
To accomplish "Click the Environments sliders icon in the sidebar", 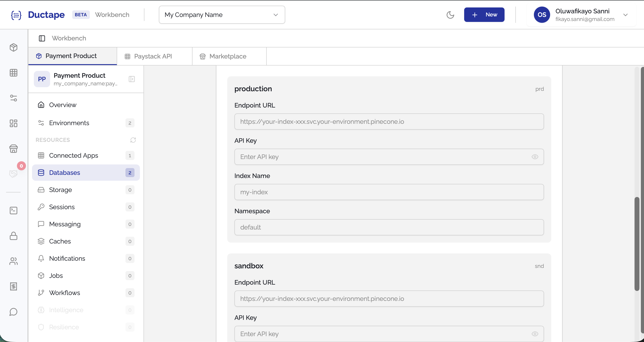I will click(14, 98).
